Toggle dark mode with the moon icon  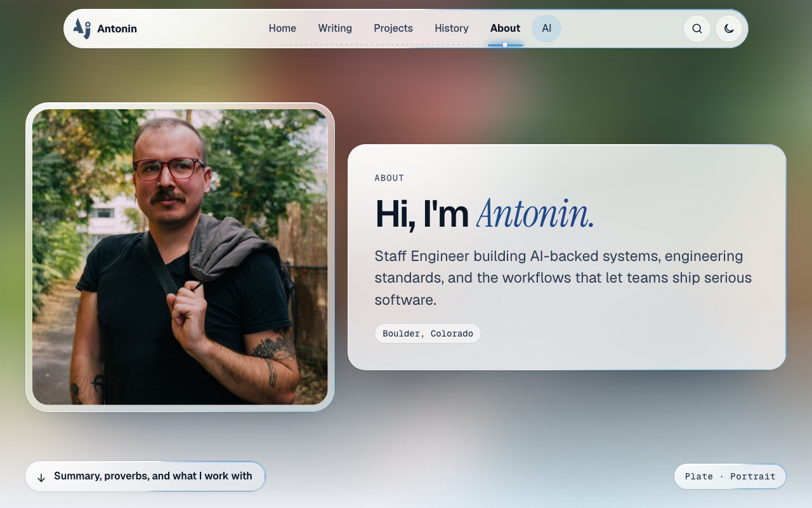[729, 29]
